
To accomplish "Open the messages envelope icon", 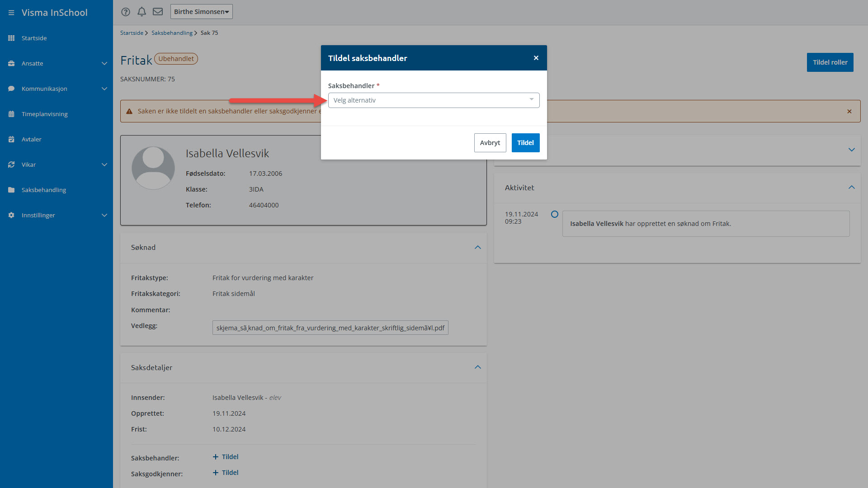I will coord(158,12).
